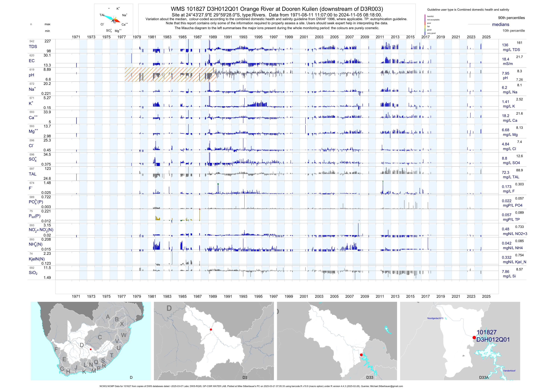Click the guideline colour scale legend bar
The height and width of the screenshot is (392, 554).
tap(425, 25)
